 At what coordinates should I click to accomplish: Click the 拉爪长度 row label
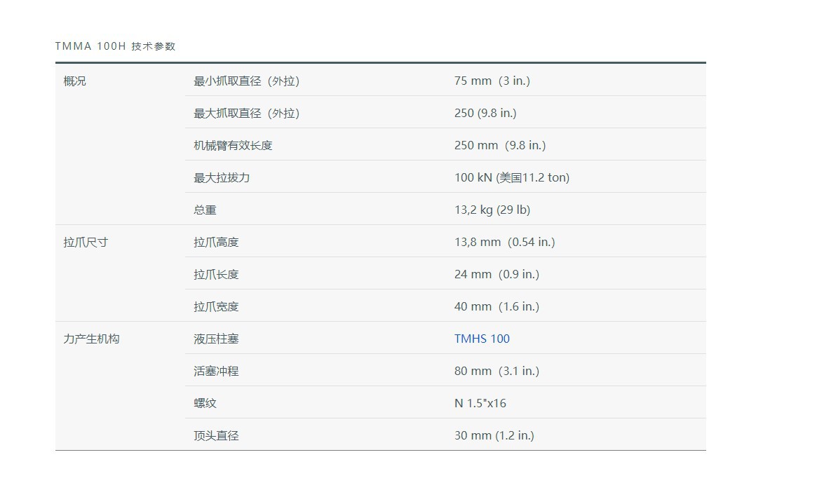[x=216, y=274]
